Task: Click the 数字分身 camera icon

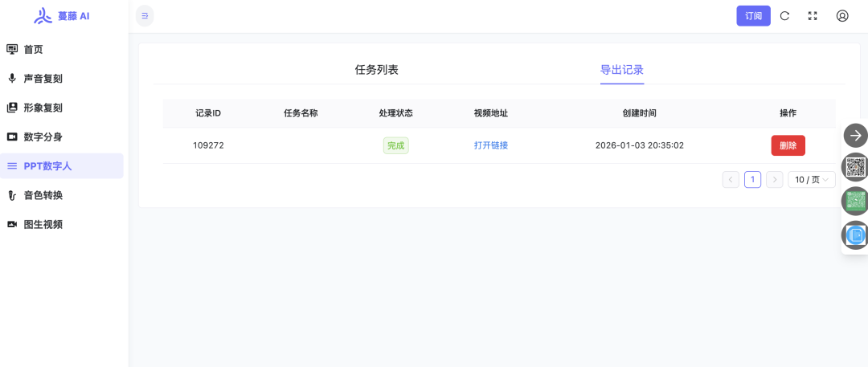Action: click(x=12, y=137)
